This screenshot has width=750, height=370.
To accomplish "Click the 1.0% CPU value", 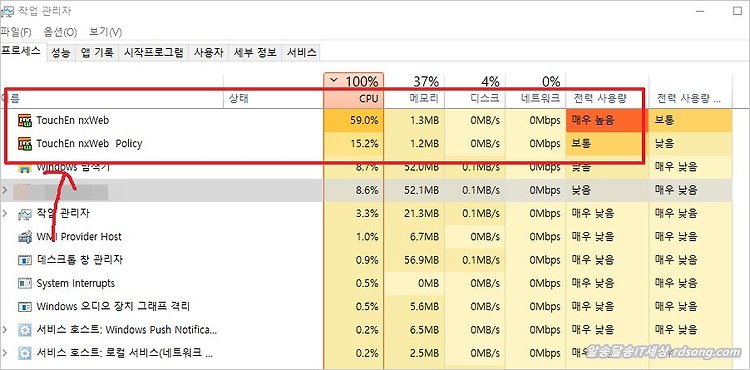I will (x=367, y=237).
